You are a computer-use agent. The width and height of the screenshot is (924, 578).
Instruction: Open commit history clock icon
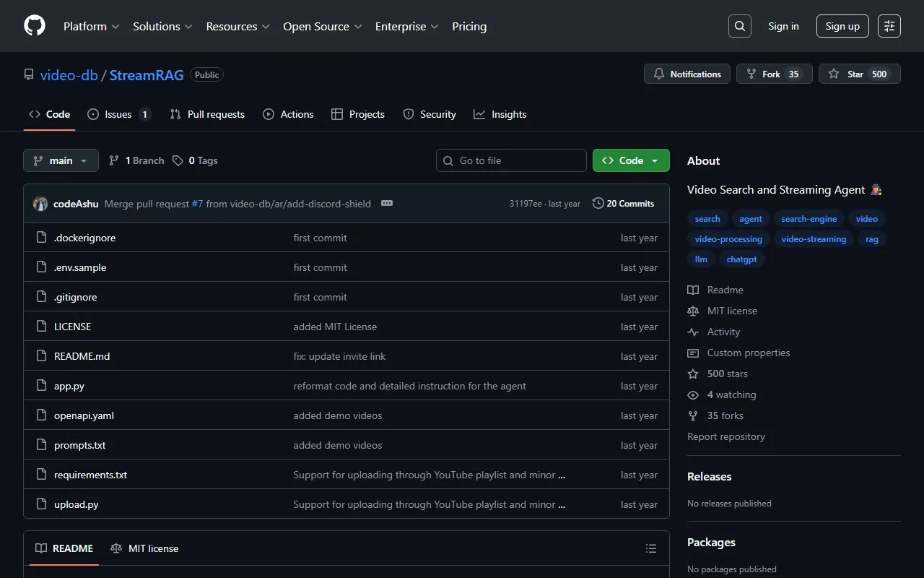click(x=598, y=204)
